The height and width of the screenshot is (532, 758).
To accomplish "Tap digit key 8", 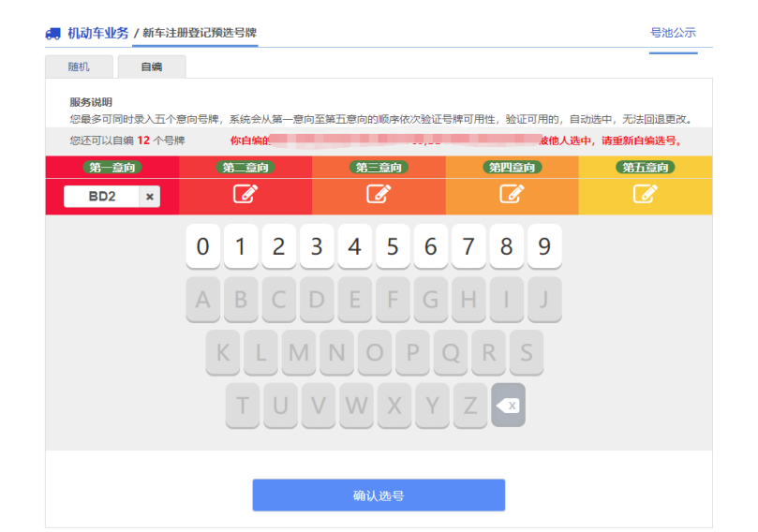I will [507, 246].
